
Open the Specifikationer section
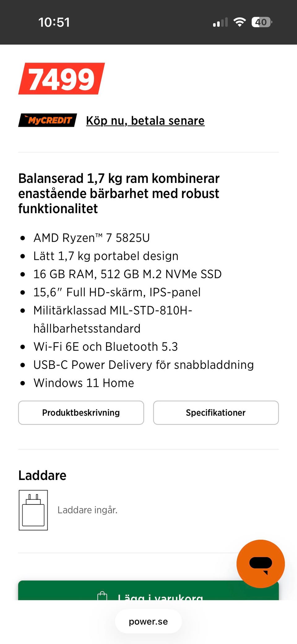pos(216,413)
